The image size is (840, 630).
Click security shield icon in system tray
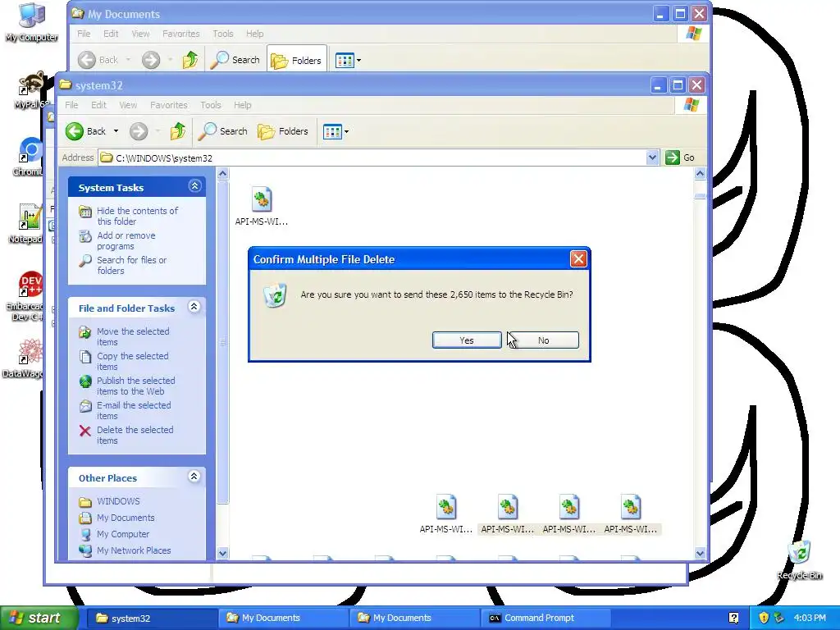coord(764,618)
